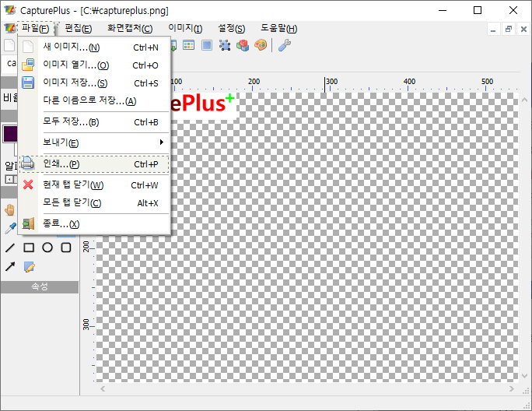The height and width of the screenshot is (411, 532).
Task: Click 현재 탭 닫기 in the menu
Action: (73, 185)
